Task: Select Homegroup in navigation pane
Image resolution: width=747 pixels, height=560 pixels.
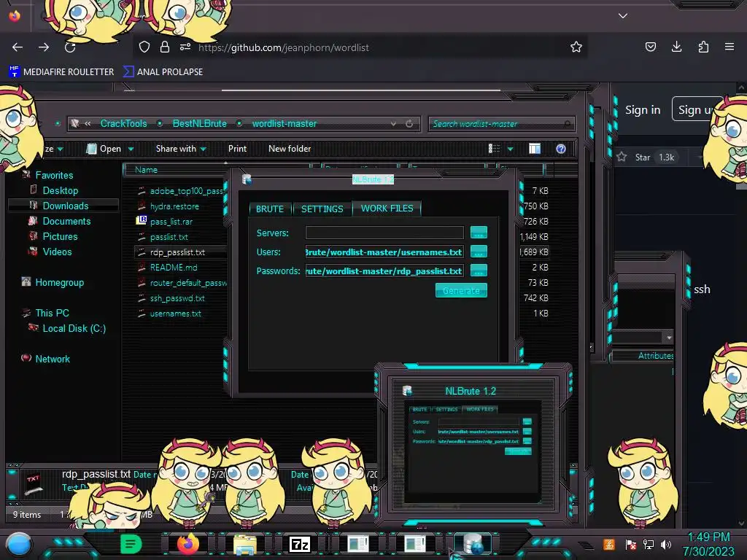Action: pos(60,282)
